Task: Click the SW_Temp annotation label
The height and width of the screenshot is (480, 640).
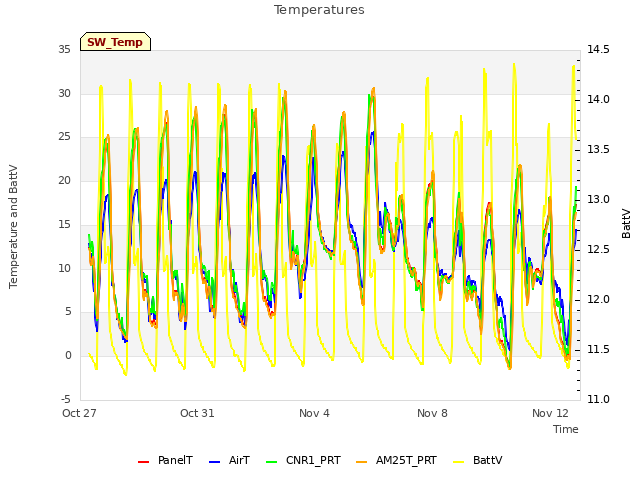Action: (x=115, y=42)
